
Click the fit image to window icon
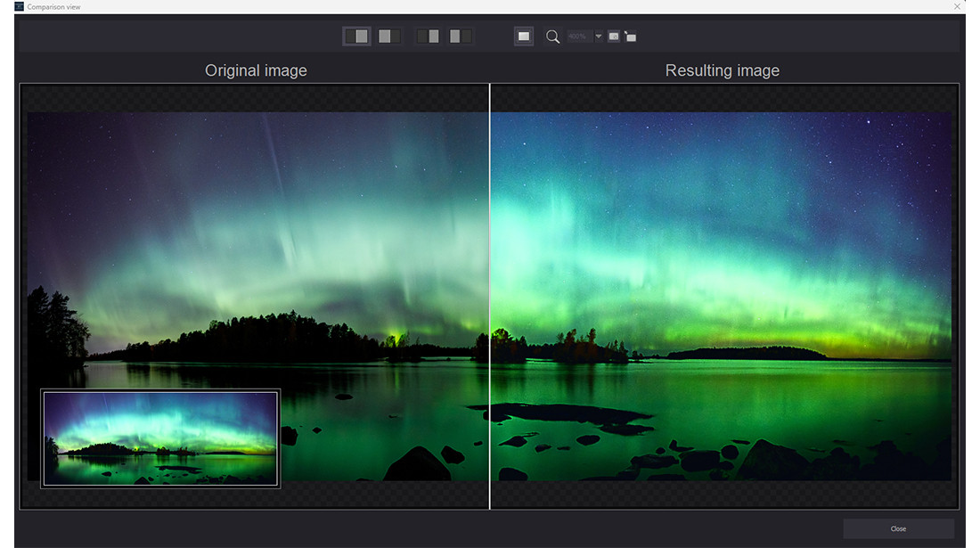tap(613, 36)
